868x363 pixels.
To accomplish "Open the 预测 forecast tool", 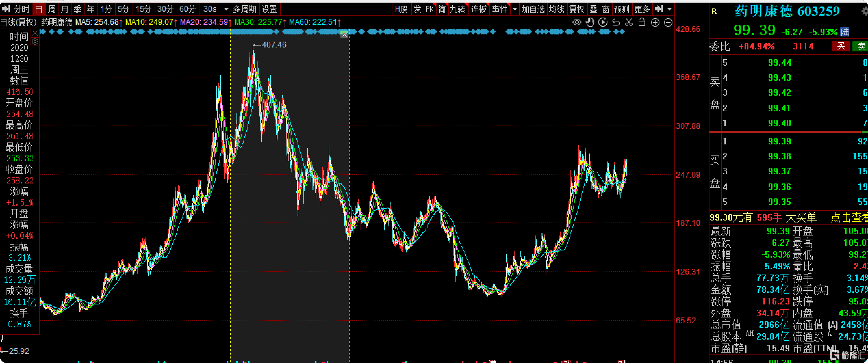I will click(x=622, y=9).
